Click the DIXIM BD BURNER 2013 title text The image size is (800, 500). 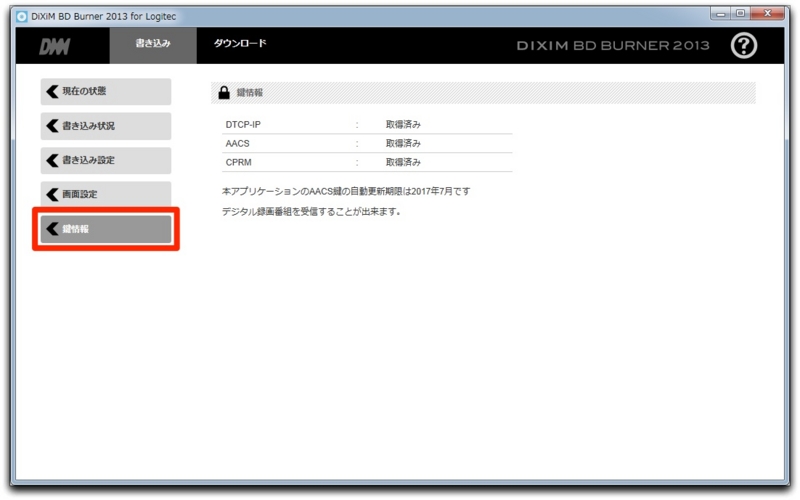(x=613, y=45)
